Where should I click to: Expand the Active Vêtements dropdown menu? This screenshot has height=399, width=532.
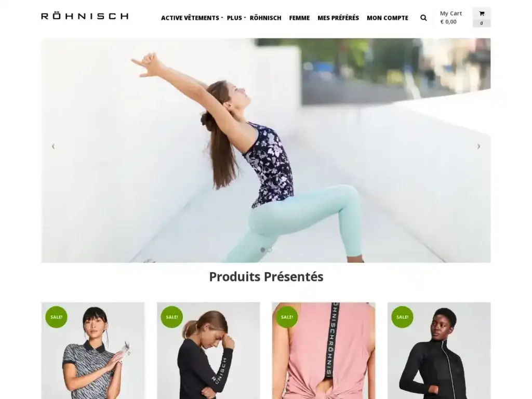192,18
